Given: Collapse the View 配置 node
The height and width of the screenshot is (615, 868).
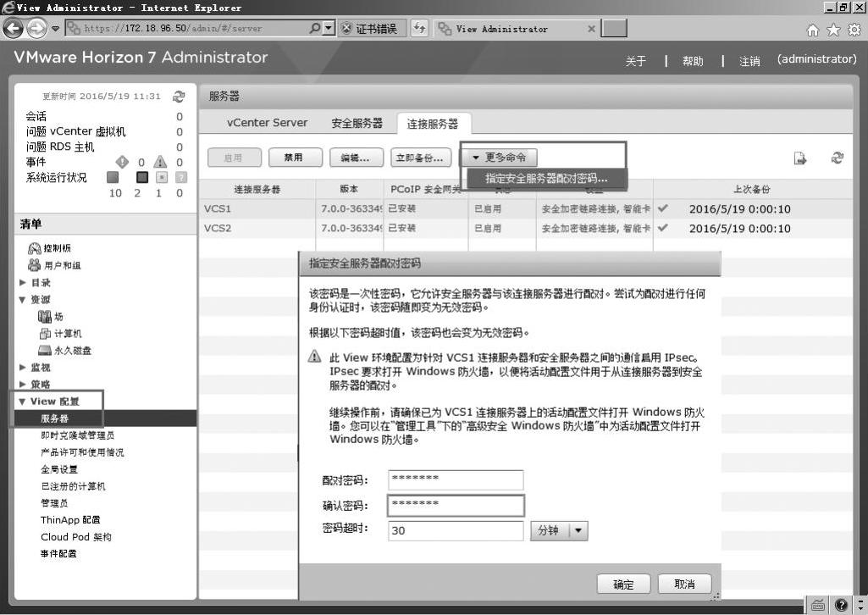Looking at the screenshot, I should tap(23, 402).
